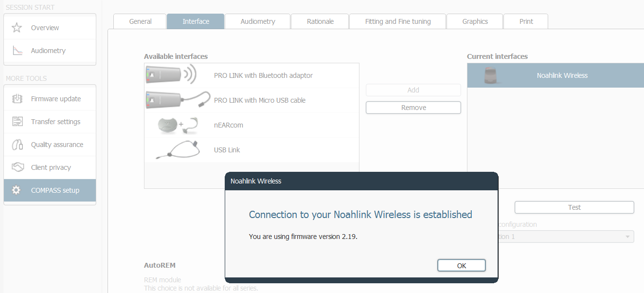Click the connection established heading

coord(360,215)
